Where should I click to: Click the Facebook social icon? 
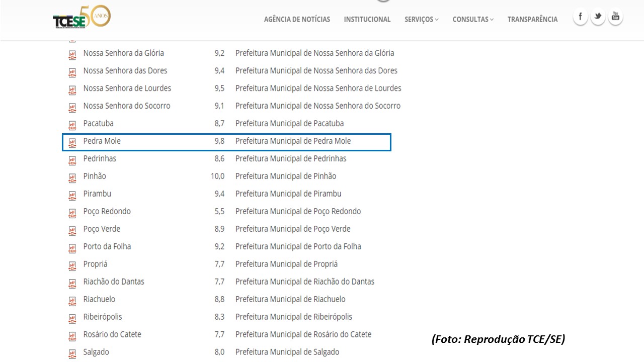(580, 17)
